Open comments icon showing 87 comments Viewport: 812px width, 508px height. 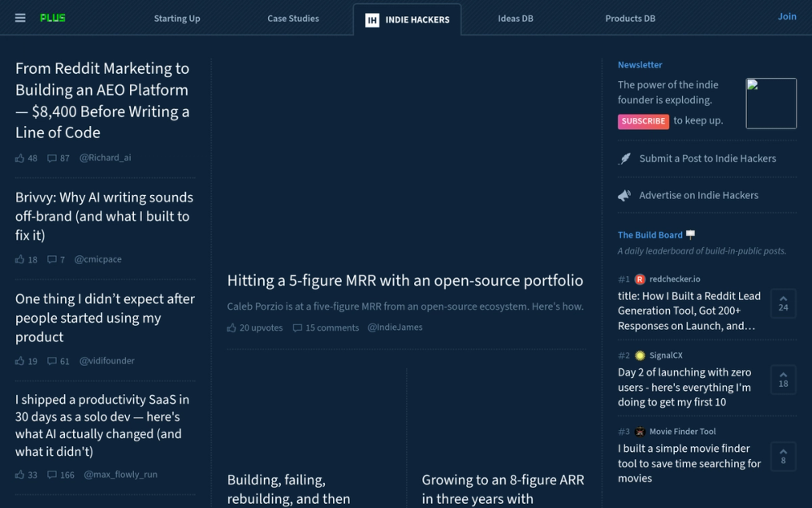pos(52,158)
